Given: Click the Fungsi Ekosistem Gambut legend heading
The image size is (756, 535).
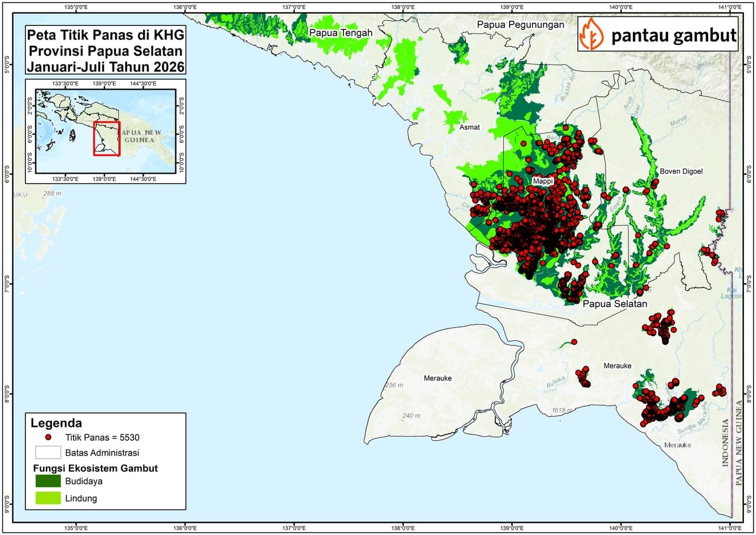Looking at the screenshot, I should tap(95, 468).
